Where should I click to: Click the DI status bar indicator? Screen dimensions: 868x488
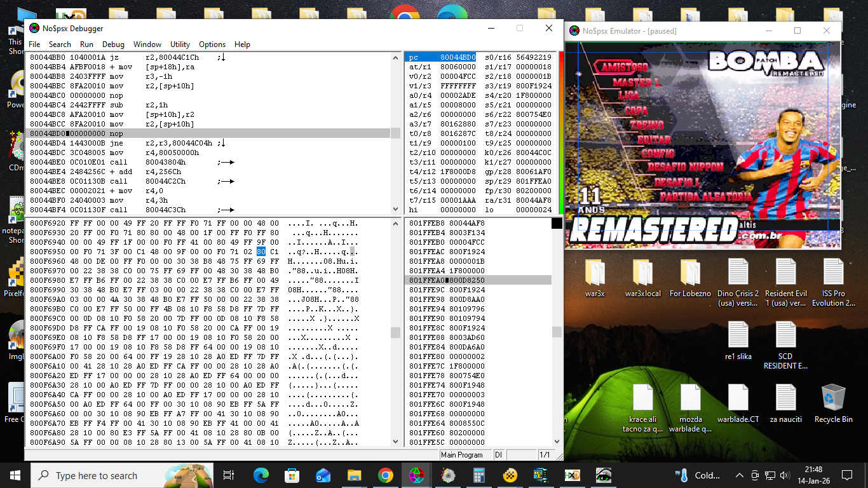tap(499, 455)
